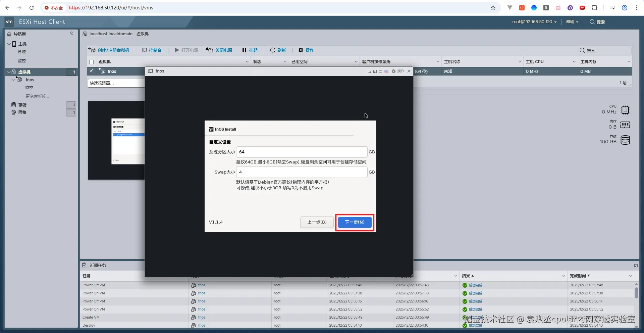This screenshot has width=644, height=333.
Task: Select 监控 under fnos in navigator
Action: click(x=29, y=88)
